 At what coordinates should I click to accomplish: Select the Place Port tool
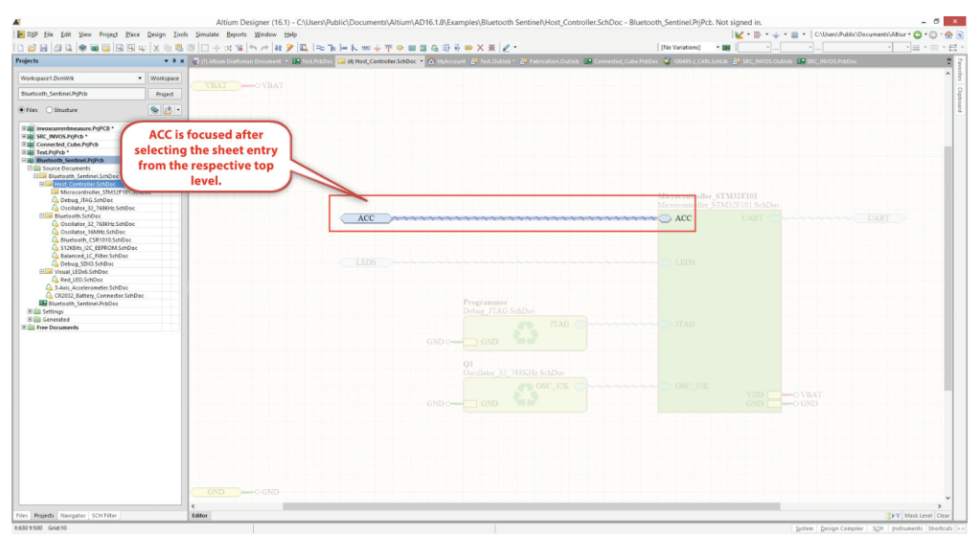tap(468, 48)
